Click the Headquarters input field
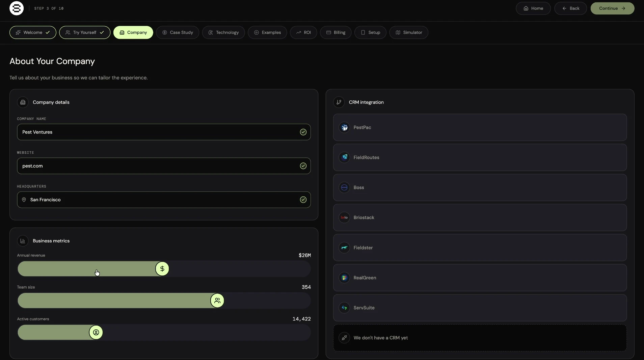644x360 pixels. [x=164, y=200]
